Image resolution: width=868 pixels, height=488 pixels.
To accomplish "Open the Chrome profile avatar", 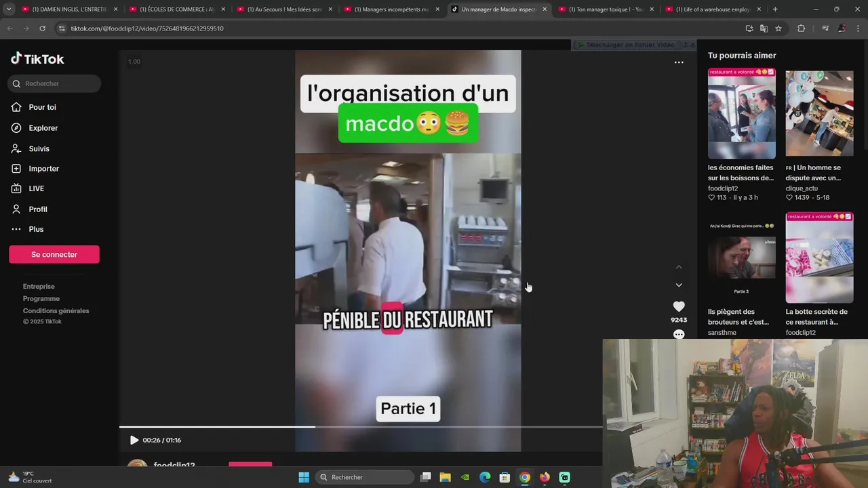I will 842,28.
